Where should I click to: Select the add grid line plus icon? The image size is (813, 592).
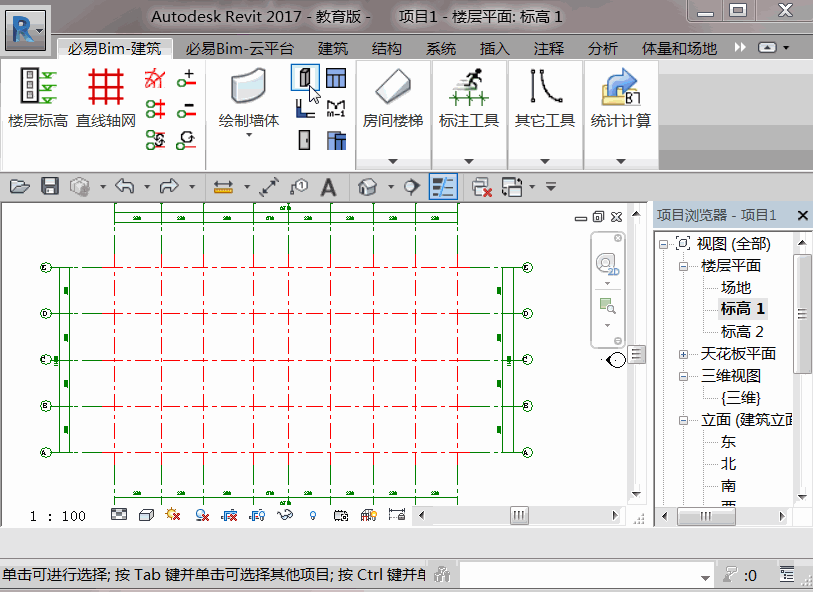[x=186, y=78]
